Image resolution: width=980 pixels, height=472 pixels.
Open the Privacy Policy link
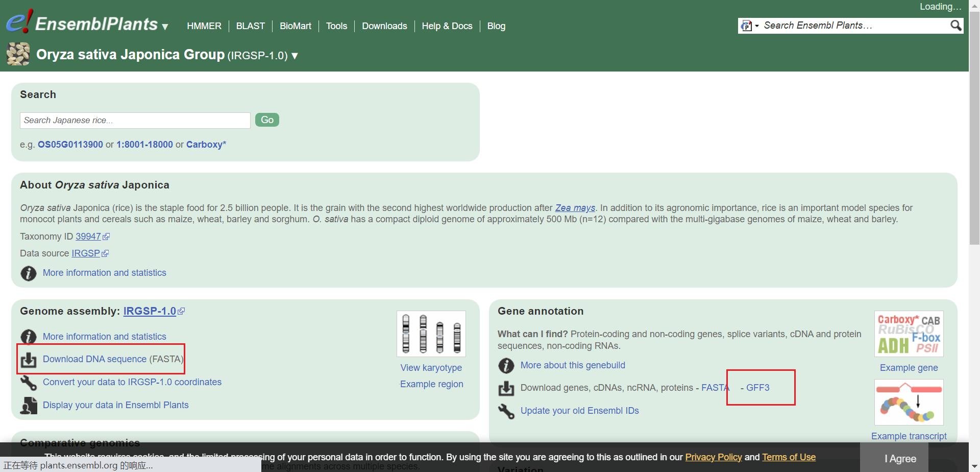point(714,457)
